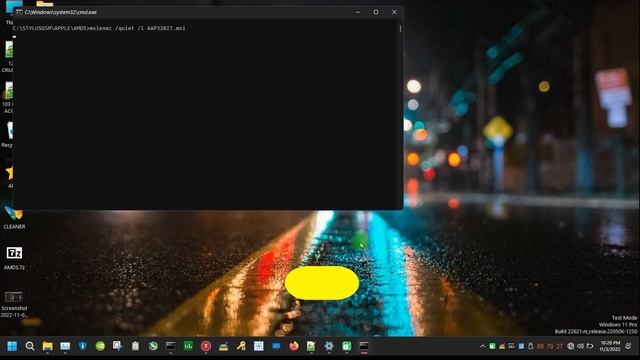Open the green NVIDIA taskbar icon

[x=100, y=346]
